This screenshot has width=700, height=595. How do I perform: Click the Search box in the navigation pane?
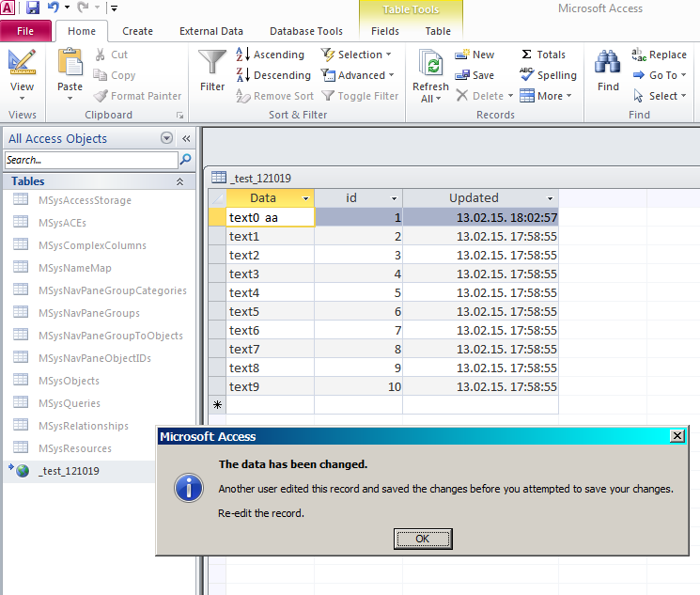[91, 160]
